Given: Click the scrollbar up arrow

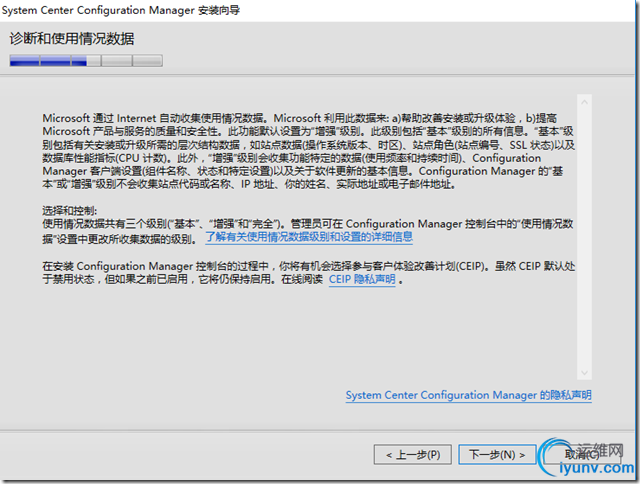Looking at the screenshot, I should point(584,102).
